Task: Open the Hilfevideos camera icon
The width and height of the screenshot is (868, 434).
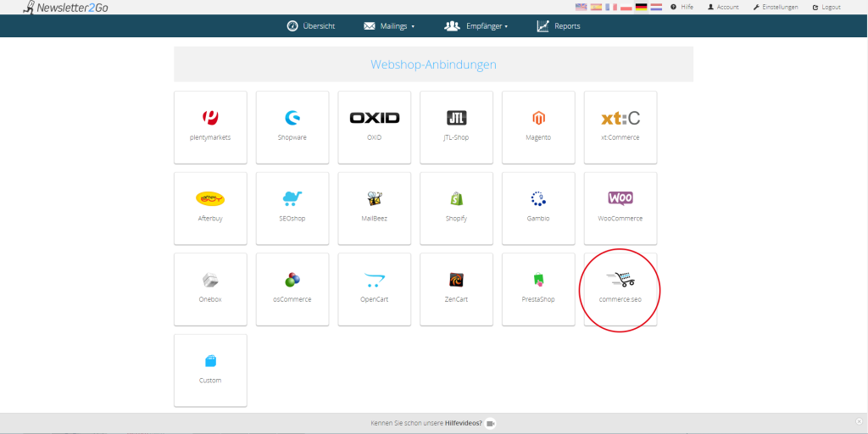Action: 491,424
